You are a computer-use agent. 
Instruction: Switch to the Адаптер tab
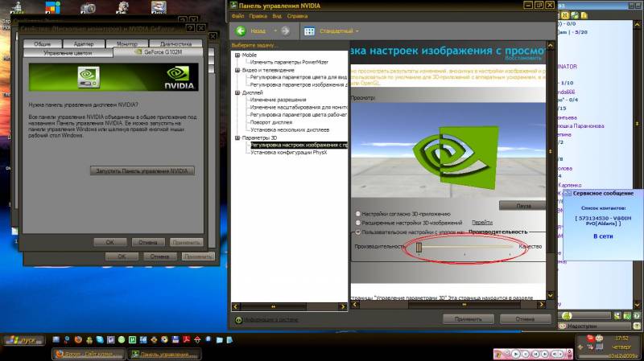click(x=84, y=44)
